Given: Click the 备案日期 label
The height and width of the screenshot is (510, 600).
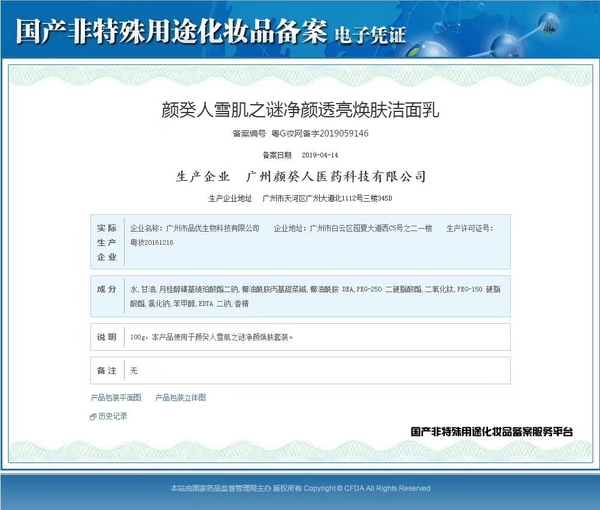Looking at the screenshot, I should [x=277, y=155].
